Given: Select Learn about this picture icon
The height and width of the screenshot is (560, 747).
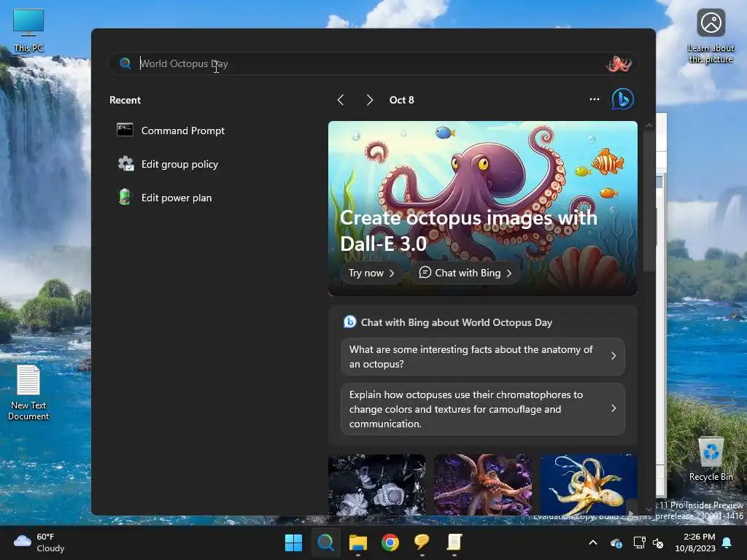Looking at the screenshot, I should [711, 35].
